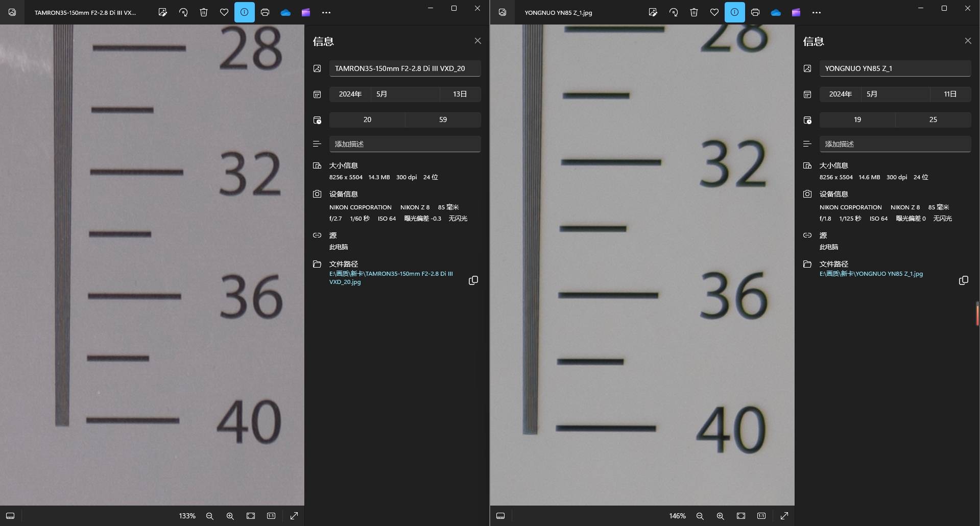Copy the TAMRON file path with copy icon

(473, 280)
